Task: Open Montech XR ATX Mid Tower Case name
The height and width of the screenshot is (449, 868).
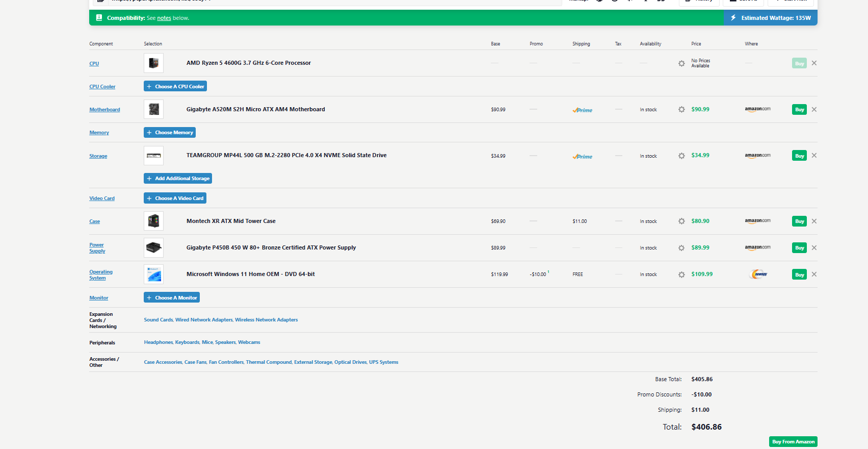Action: (x=231, y=221)
